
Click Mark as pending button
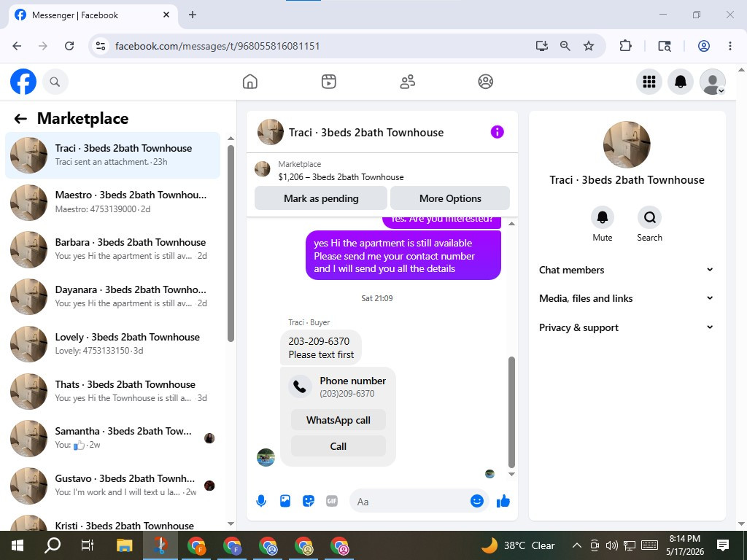321,198
